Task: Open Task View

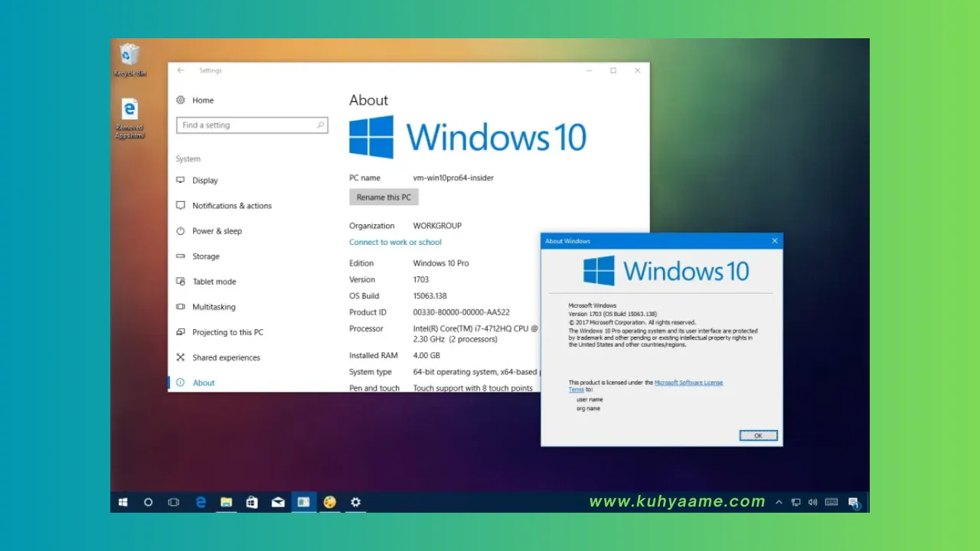Action: coord(174,503)
